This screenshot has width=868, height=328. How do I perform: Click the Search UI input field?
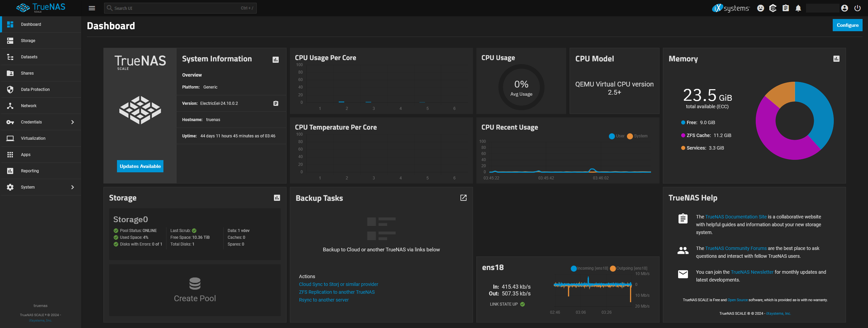(180, 8)
